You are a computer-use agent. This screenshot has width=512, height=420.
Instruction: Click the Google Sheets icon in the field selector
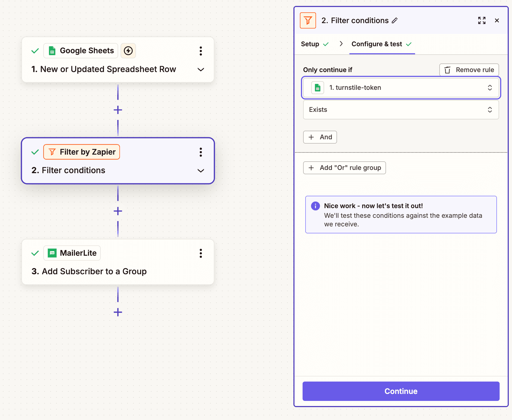click(x=318, y=88)
